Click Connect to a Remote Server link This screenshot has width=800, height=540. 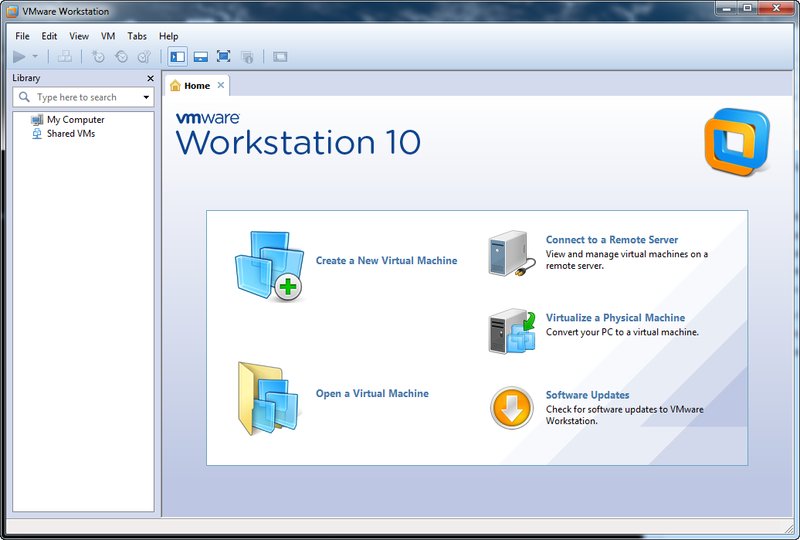coord(612,239)
